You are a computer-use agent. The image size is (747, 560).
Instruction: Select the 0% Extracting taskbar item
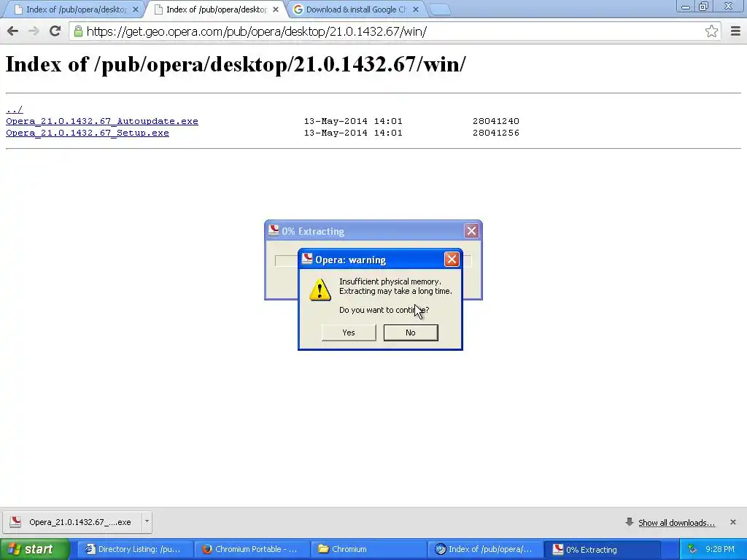(602, 549)
